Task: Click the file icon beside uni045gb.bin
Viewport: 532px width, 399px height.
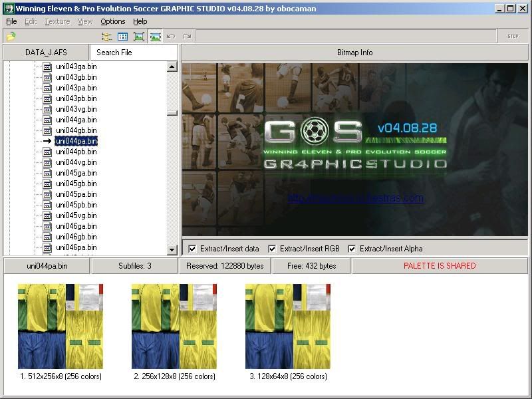Action: coord(47,184)
